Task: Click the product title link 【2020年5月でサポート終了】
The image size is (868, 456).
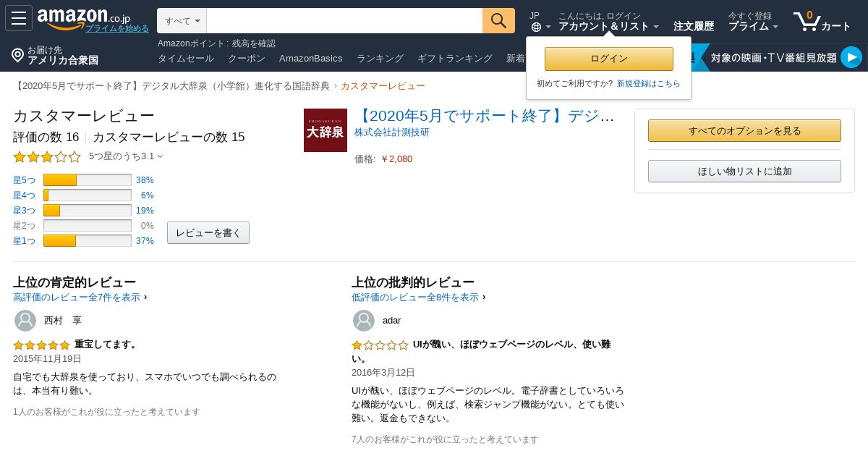Action: [485, 116]
